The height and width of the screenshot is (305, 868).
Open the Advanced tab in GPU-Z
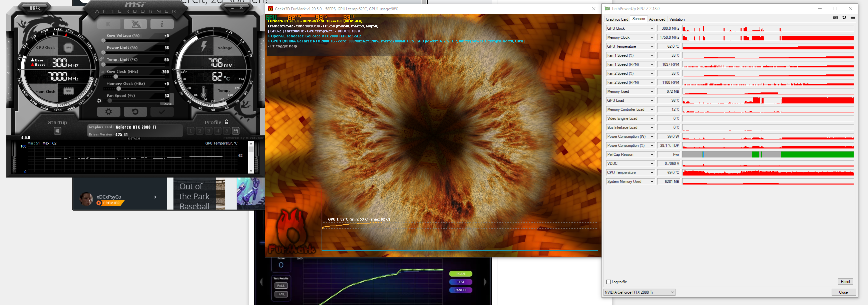pos(657,19)
